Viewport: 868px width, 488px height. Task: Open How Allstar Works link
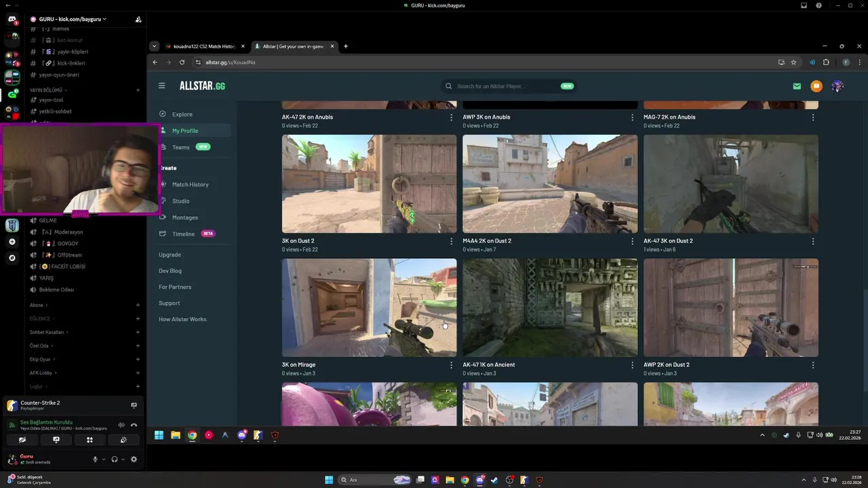click(183, 319)
